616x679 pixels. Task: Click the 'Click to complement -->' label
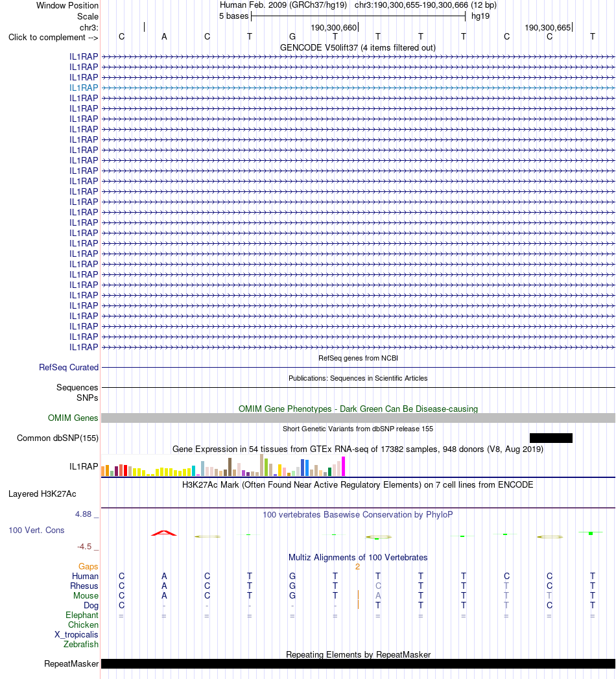[x=53, y=37]
